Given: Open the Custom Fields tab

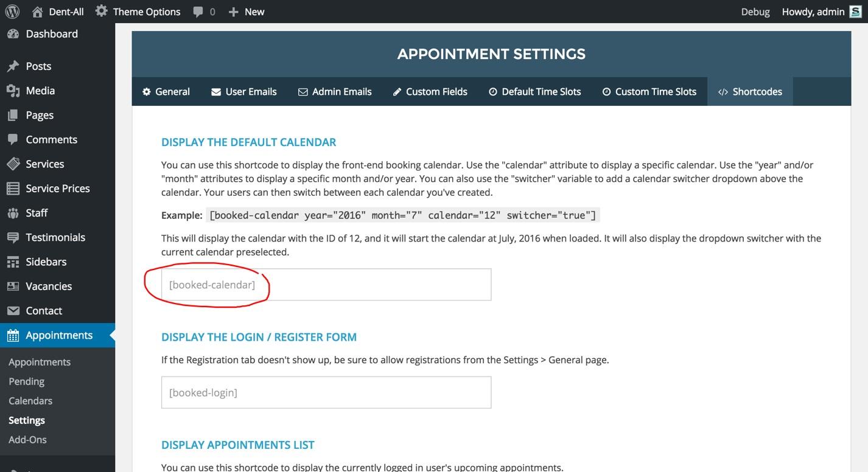Looking at the screenshot, I should point(430,92).
